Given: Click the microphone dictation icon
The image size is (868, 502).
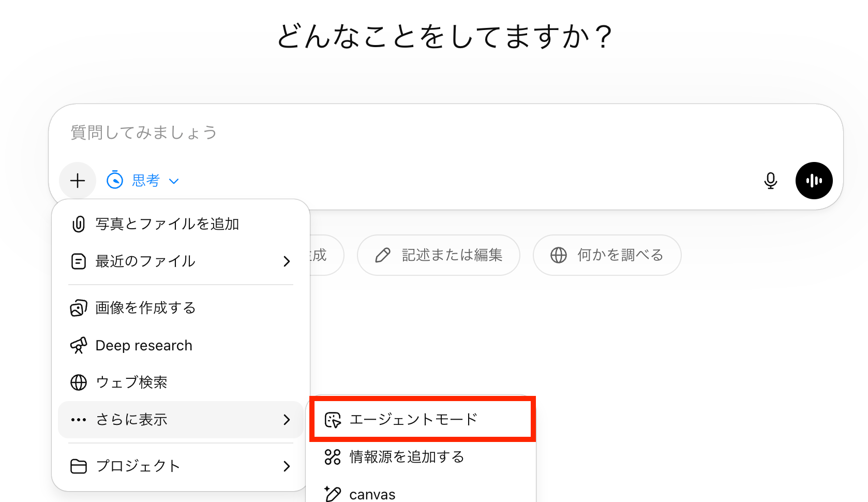Looking at the screenshot, I should (x=770, y=181).
